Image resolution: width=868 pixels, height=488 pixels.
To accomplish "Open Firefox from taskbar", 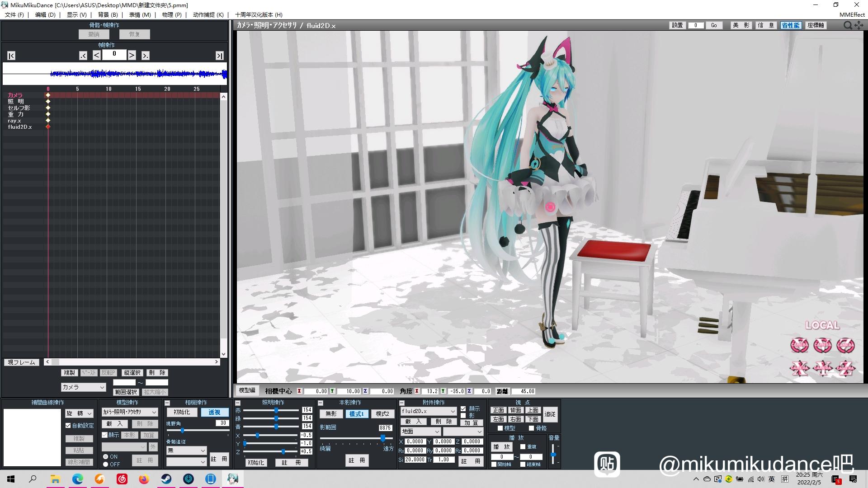I will point(144,479).
